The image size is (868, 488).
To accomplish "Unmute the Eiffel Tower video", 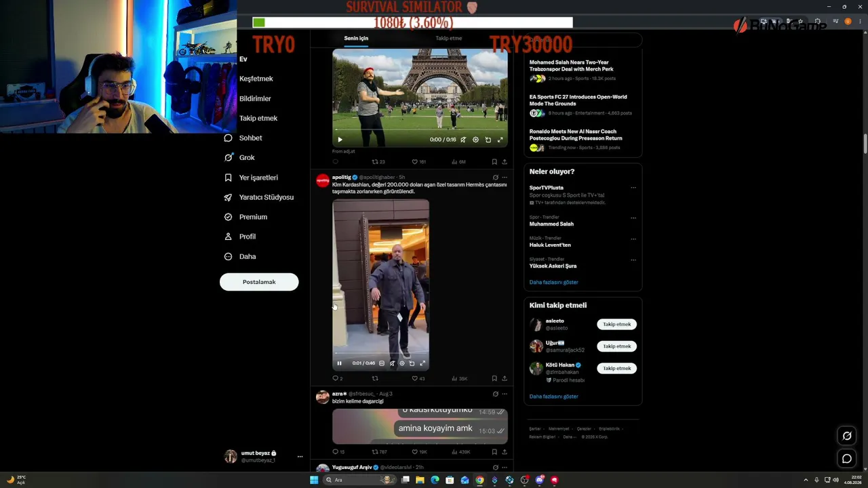I will (463, 140).
